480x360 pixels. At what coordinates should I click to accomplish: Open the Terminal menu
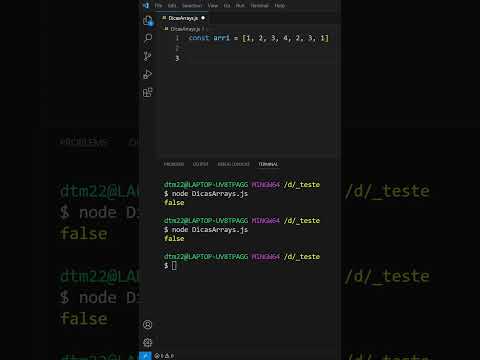[259, 6]
